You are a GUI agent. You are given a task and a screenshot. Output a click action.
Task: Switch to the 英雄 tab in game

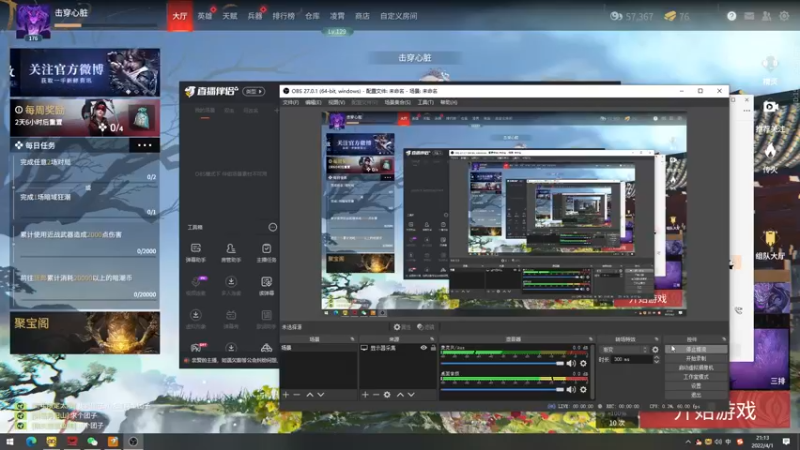[x=205, y=16]
